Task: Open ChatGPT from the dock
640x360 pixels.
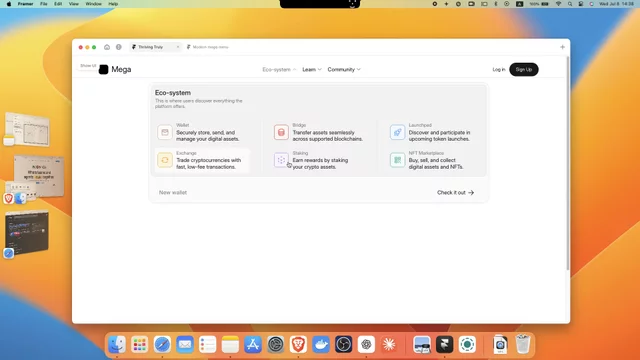Action: pos(366,344)
